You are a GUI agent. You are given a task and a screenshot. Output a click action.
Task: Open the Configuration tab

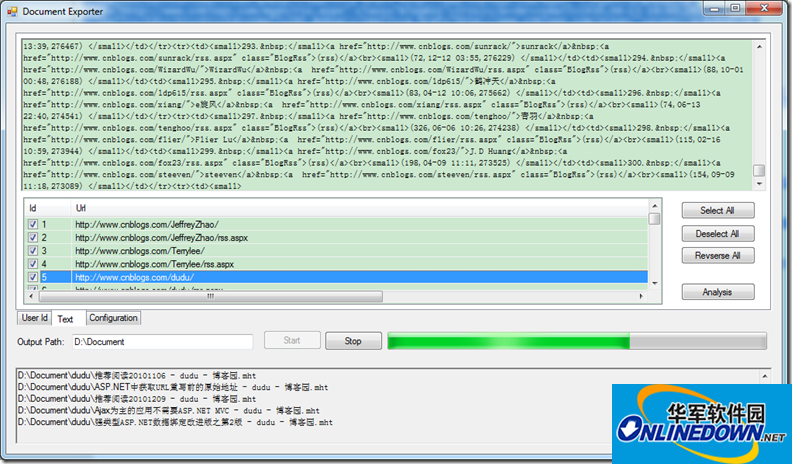tap(113, 318)
